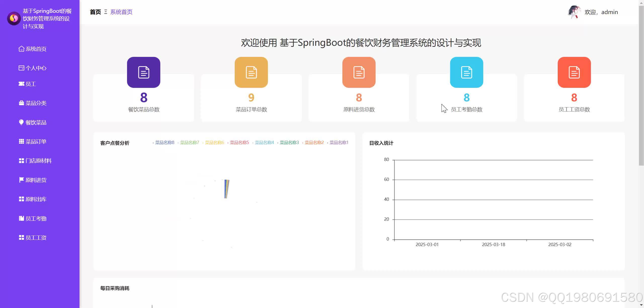Viewport: 644px width, 308px height.
Task: Collapse the sidebar with the hamburger icon
Action: click(x=106, y=12)
